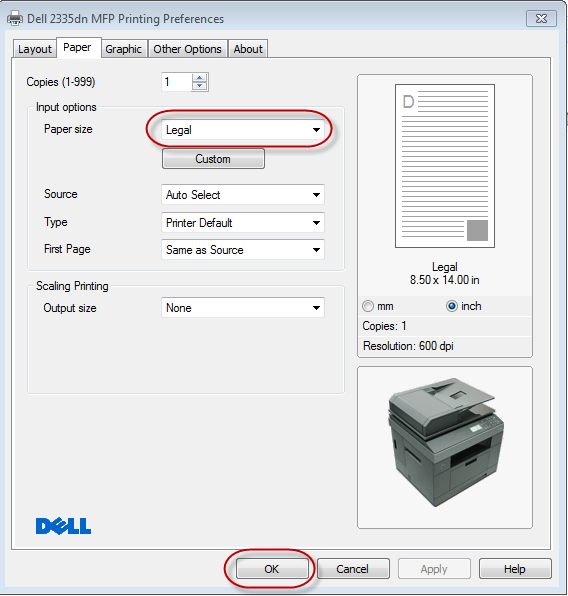Click the 'Resolution: 600 dpi' text
Viewport: 568px width, 596px height.
pyautogui.click(x=408, y=346)
